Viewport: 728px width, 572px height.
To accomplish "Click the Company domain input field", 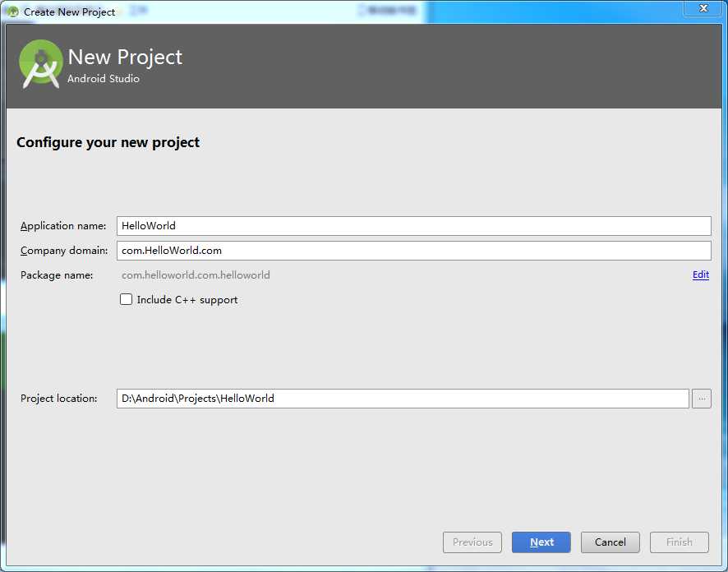I will click(413, 250).
